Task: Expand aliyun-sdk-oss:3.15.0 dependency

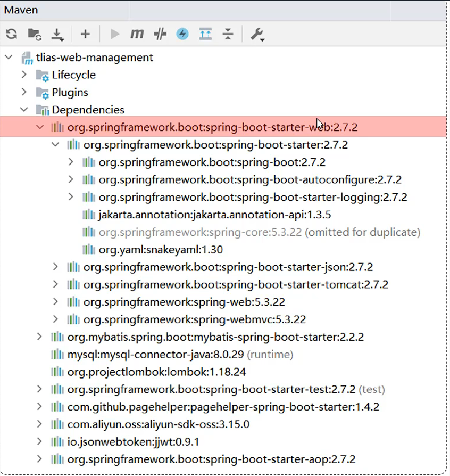Action: [x=39, y=424]
